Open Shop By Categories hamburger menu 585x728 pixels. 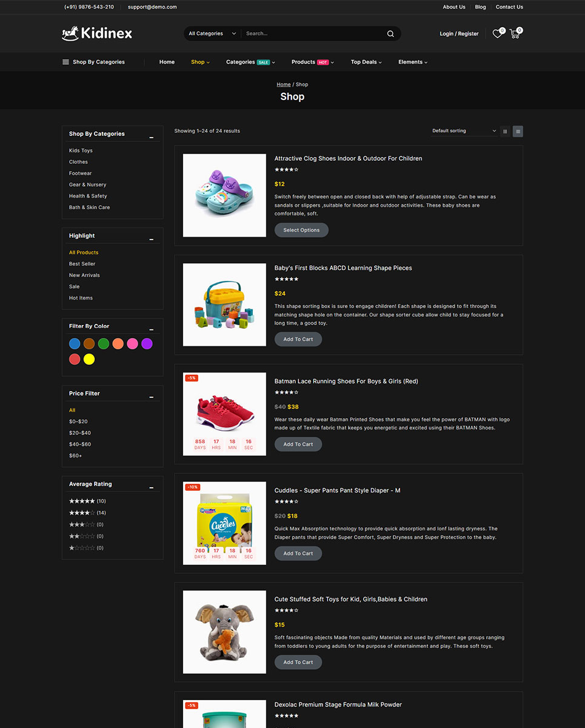pos(65,62)
